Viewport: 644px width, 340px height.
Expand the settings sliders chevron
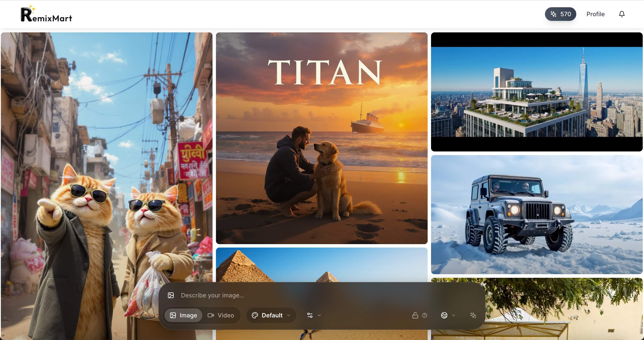point(319,315)
